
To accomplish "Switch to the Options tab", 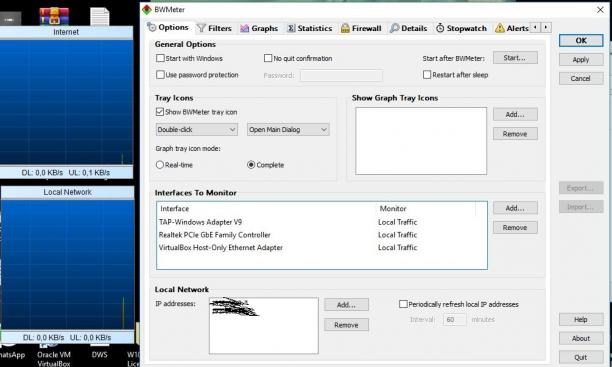I will (x=168, y=27).
